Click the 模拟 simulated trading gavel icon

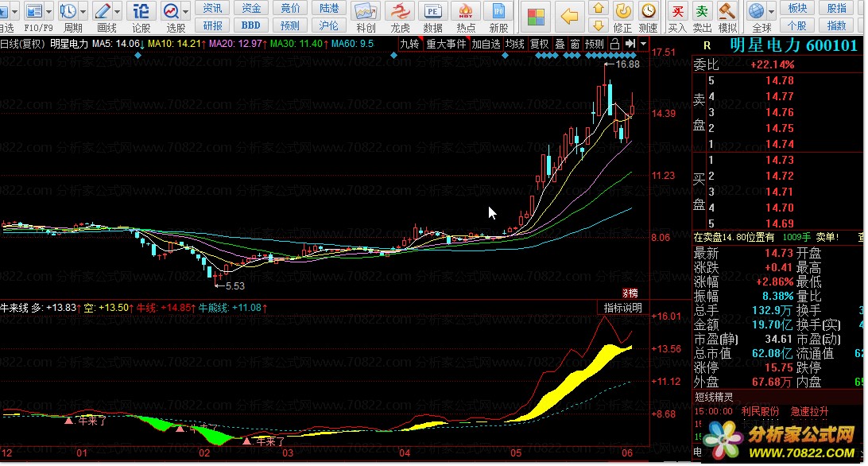(x=727, y=10)
